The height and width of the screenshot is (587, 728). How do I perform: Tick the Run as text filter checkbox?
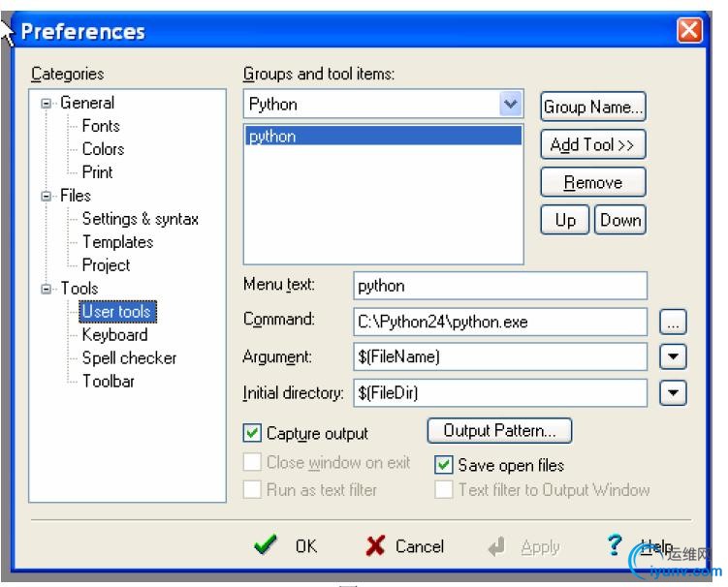252,489
